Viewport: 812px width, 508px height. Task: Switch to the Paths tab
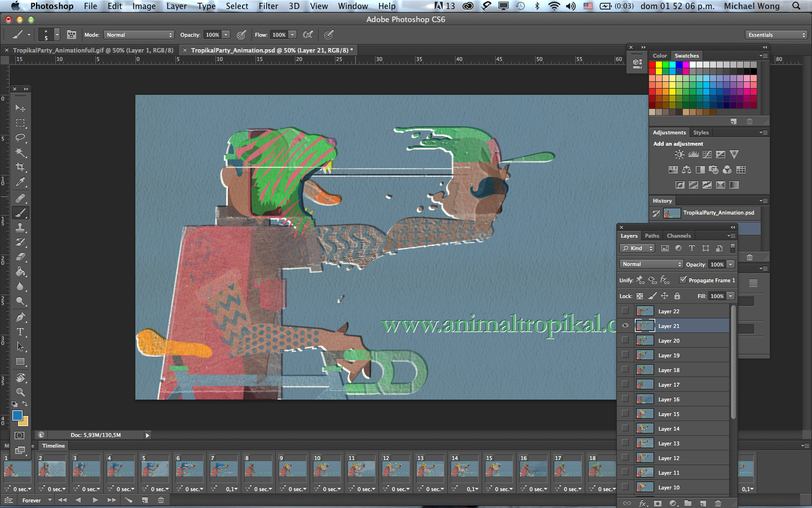tap(652, 236)
